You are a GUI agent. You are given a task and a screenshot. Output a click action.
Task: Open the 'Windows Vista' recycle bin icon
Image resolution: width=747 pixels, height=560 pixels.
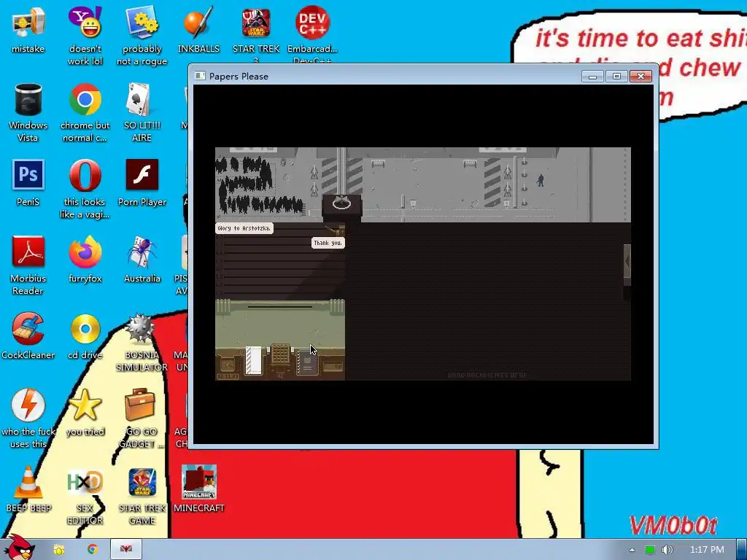[x=28, y=99]
